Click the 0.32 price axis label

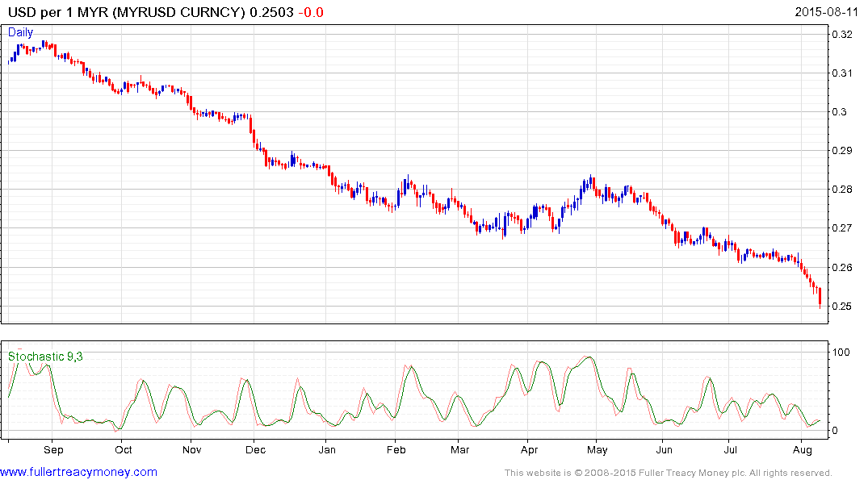(x=842, y=35)
